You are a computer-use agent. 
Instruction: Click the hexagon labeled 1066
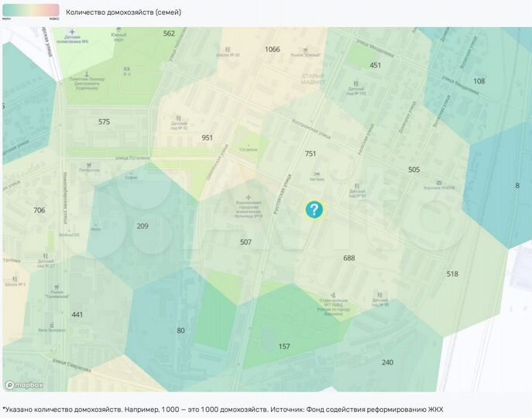pyautogui.click(x=272, y=50)
